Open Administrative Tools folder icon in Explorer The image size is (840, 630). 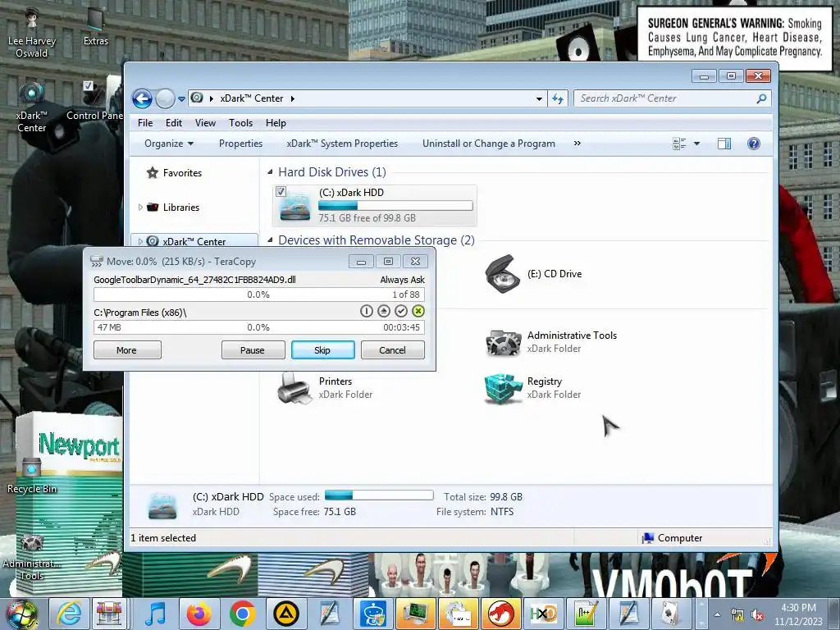click(503, 342)
